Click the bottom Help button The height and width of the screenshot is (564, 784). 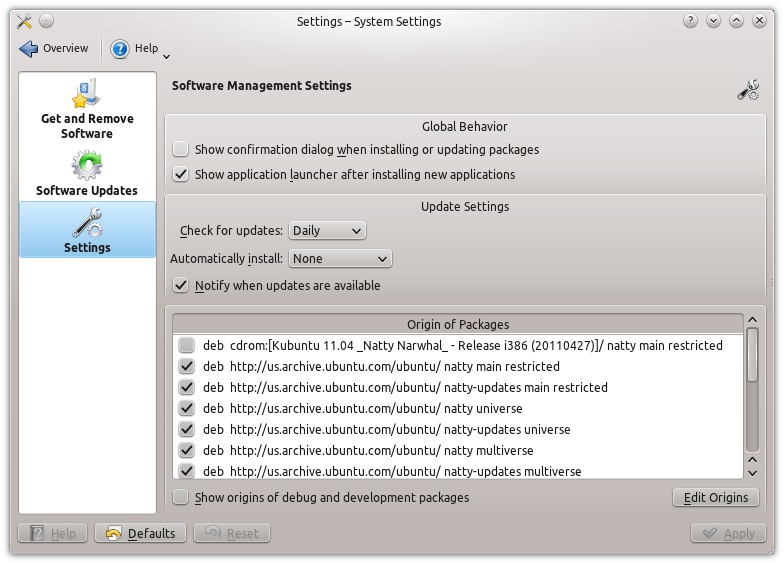tap(52, 533)
